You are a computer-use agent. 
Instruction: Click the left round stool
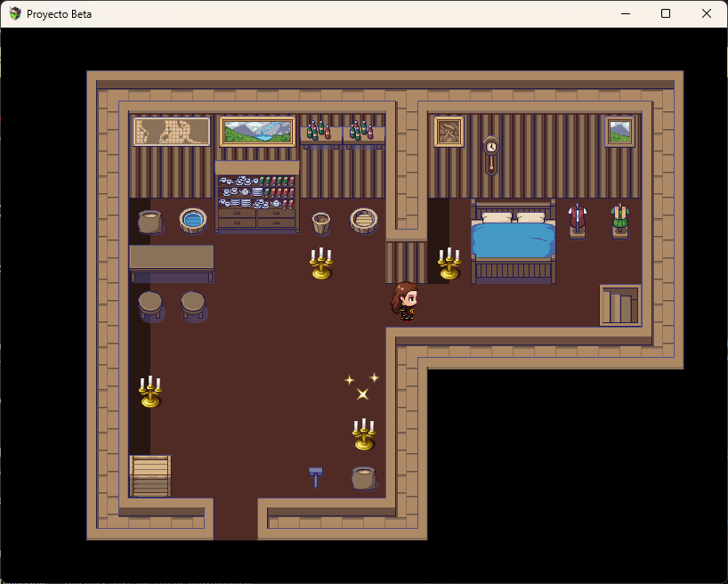(x=150, y=306)
